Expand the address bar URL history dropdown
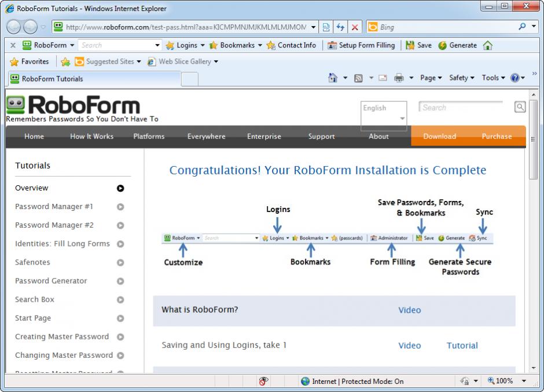Screen dimensions: 544x392 point(313,27)
